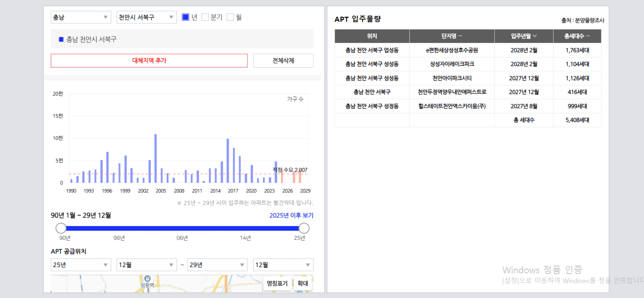Screen dimensions: 644x298
Task: Enable the 월 monthly checkbox
Action: [x=230, y=17]
